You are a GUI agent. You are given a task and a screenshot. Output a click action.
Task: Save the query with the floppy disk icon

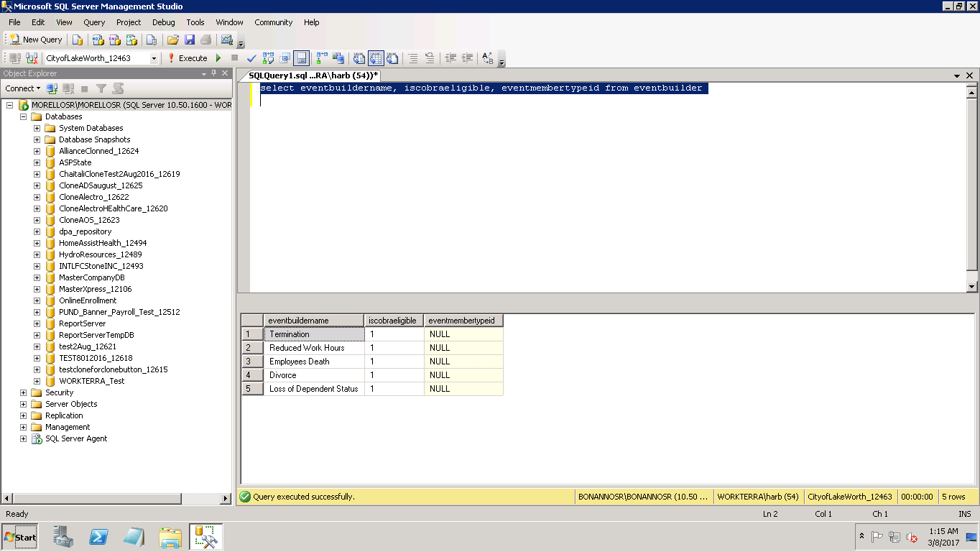(x=190, y=40)
